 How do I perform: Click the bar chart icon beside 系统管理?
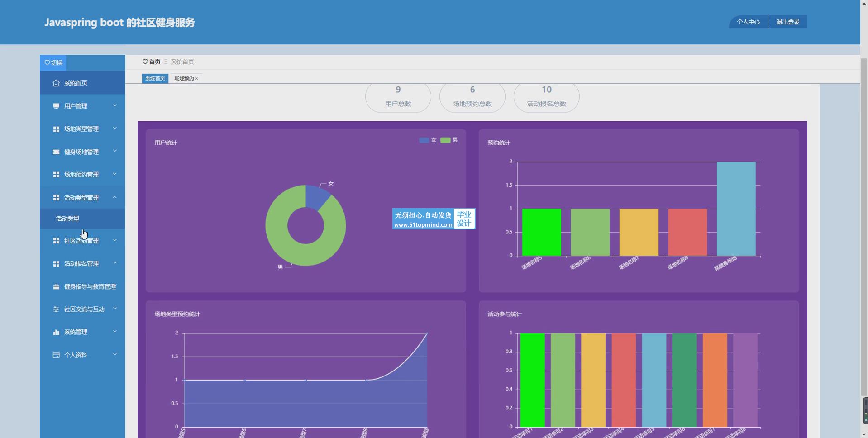click(x=56, y=332)
